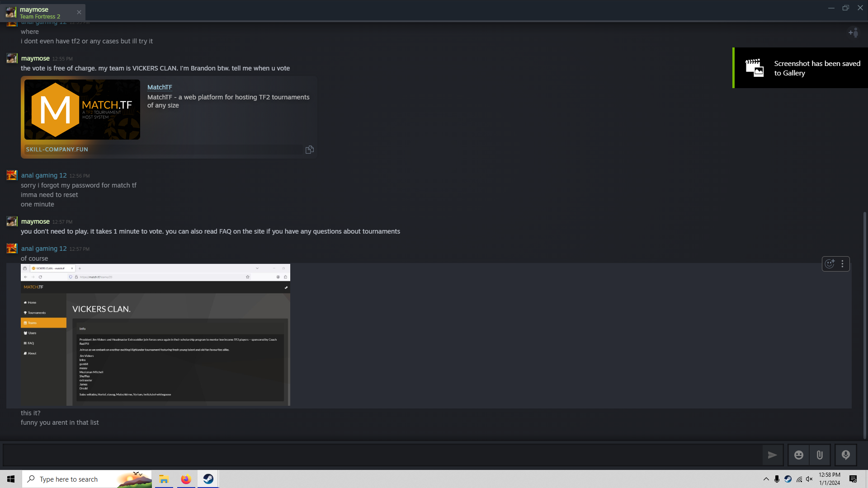Screen dimensions: 868x488
Task: Launch Firefox from the taskbar
Action: click(x=185, y=479)
